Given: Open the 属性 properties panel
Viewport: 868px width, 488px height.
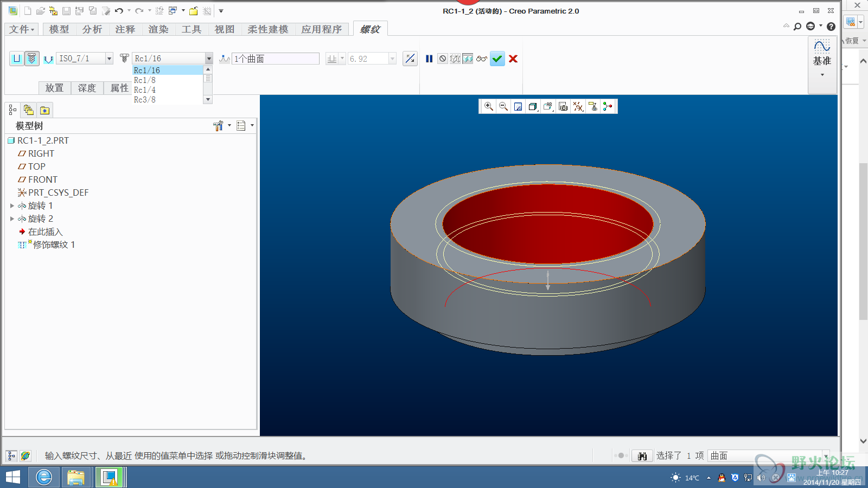Looking at the screenshot, I should tap(119, 88).
